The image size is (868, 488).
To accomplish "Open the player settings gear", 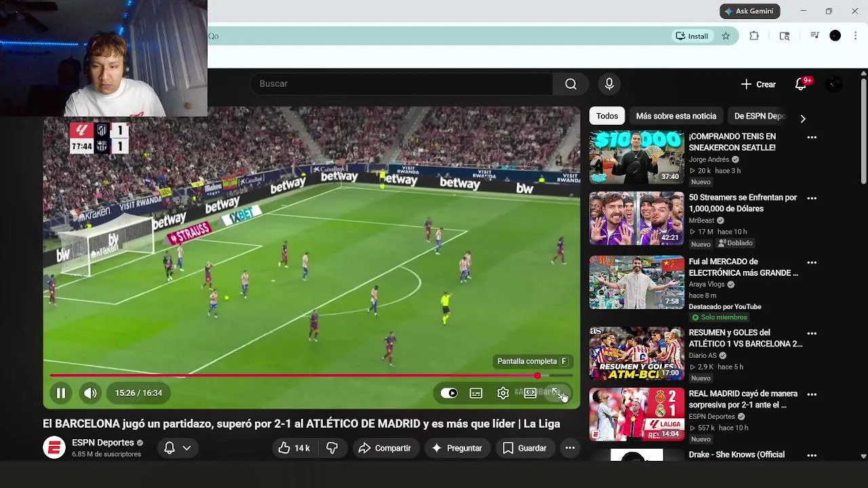I will coord(503,393).
